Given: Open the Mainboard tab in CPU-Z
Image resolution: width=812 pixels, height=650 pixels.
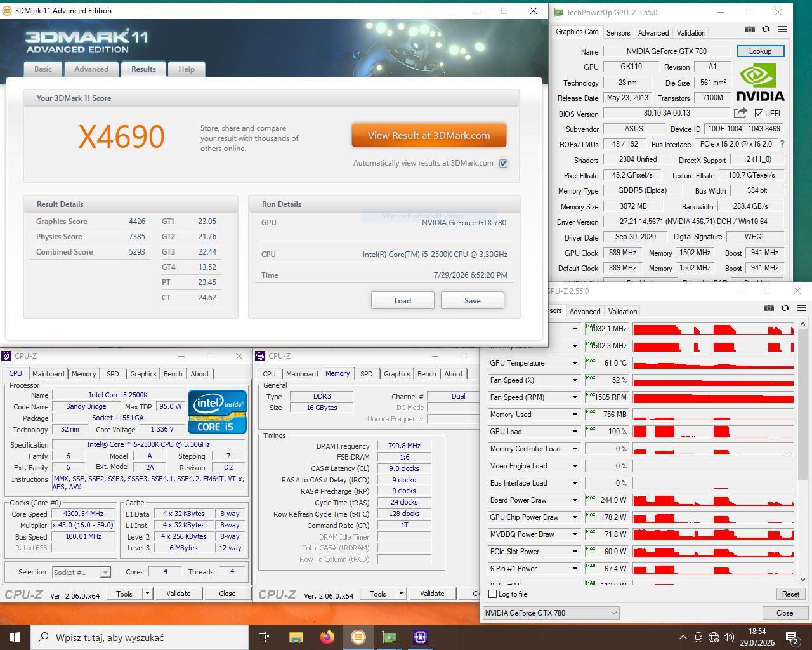Looking at the screenshot, I should [x=48, y=374].
